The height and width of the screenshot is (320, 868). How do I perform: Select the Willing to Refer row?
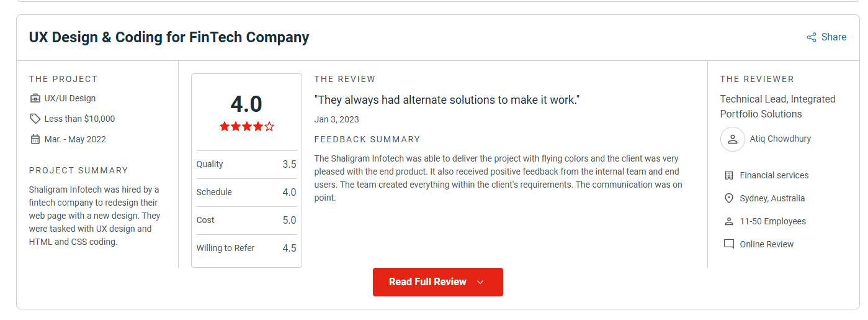246,249
